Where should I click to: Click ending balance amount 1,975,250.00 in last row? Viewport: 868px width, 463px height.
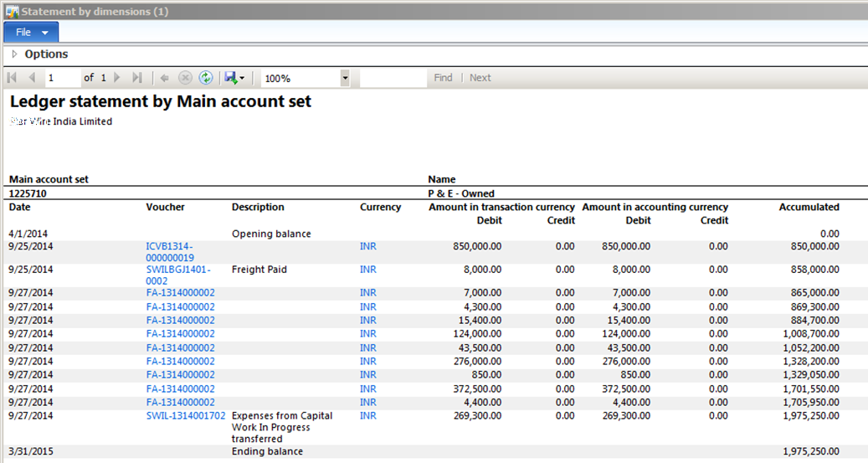[x=811, y=451]
